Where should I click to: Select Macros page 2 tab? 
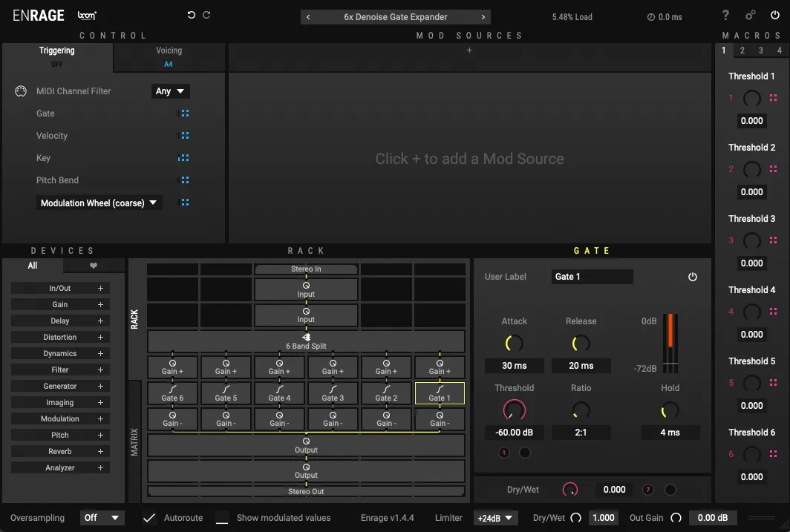click(x=742, y=50)
